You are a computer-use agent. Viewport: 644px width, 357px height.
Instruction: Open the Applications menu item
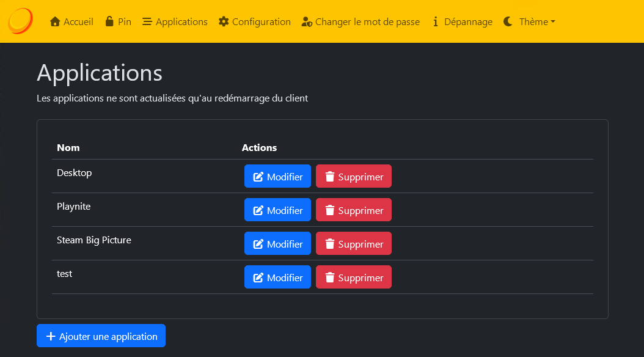pos(175,22)
